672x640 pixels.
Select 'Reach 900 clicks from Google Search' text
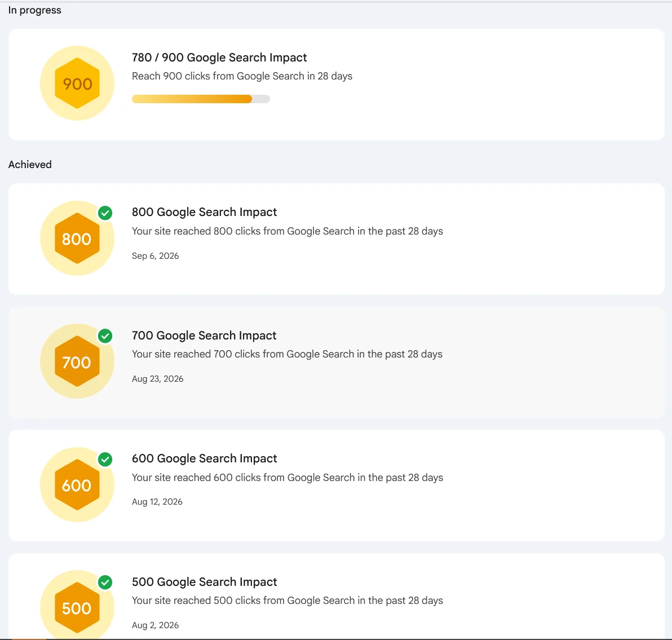tap(218, 76)
